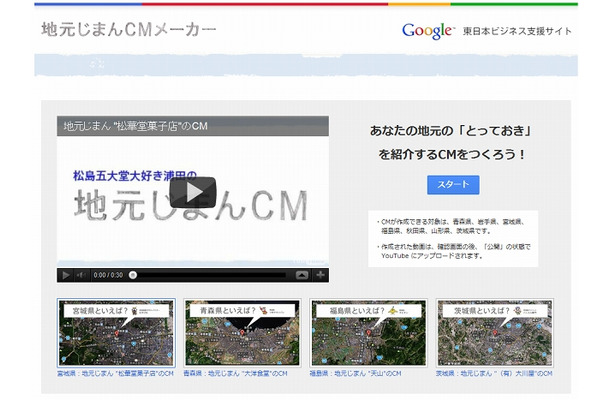Select the 福島県といえば？ video thumbnail
The width and height of the screenshot is (610, 400).
[x=368, y=333]
